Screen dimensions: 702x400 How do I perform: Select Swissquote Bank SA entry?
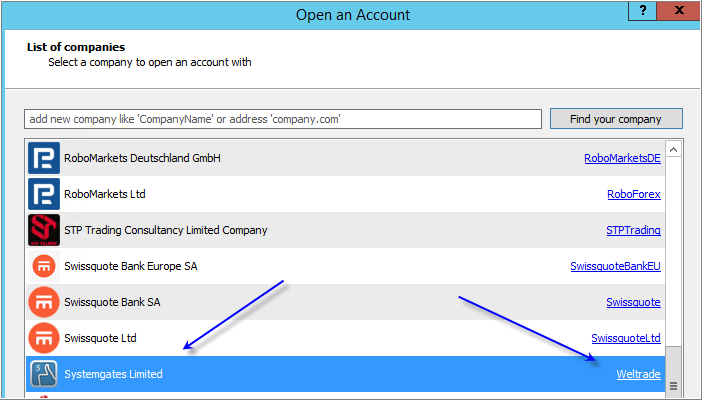(x=345, y=302)
